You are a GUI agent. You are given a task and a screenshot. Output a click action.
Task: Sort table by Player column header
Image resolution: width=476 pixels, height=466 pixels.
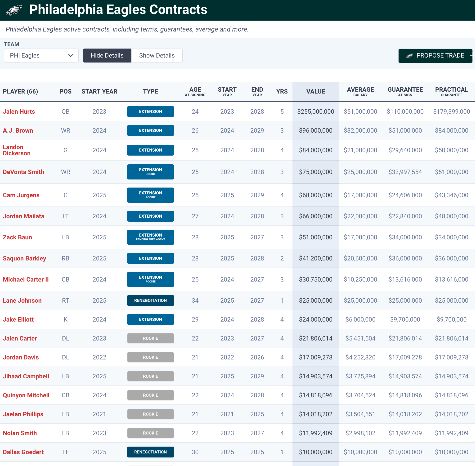tap(20, 92)
